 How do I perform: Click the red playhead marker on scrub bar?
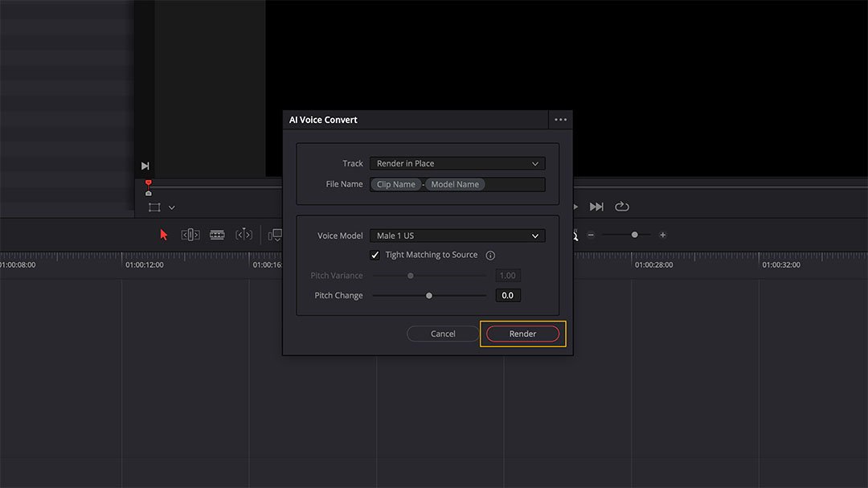click(149, 183)
